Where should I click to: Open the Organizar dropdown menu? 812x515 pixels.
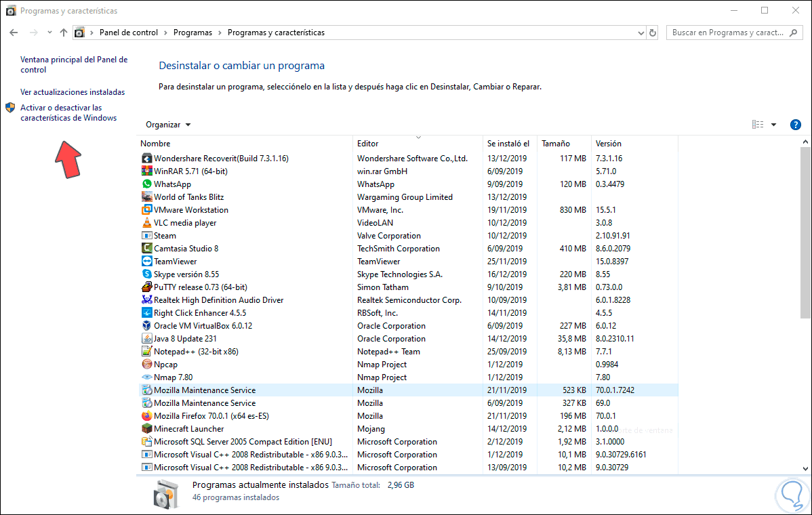click(x=168, y=125)
